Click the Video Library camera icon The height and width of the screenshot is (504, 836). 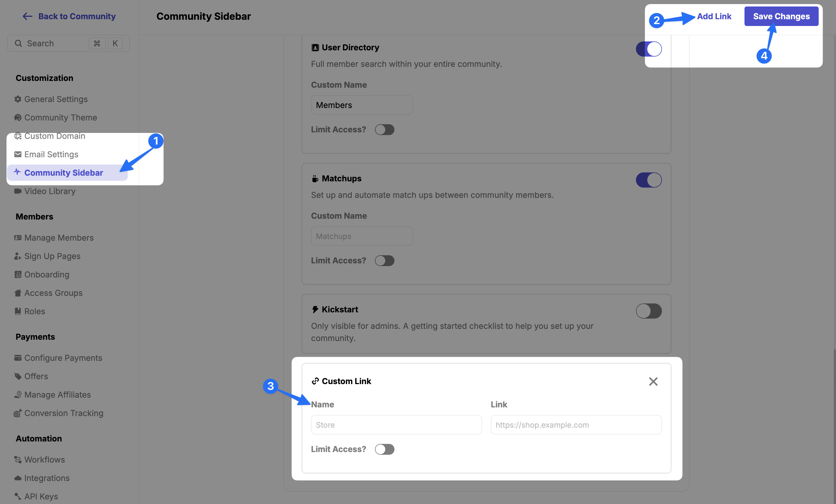tap(18, 191)
